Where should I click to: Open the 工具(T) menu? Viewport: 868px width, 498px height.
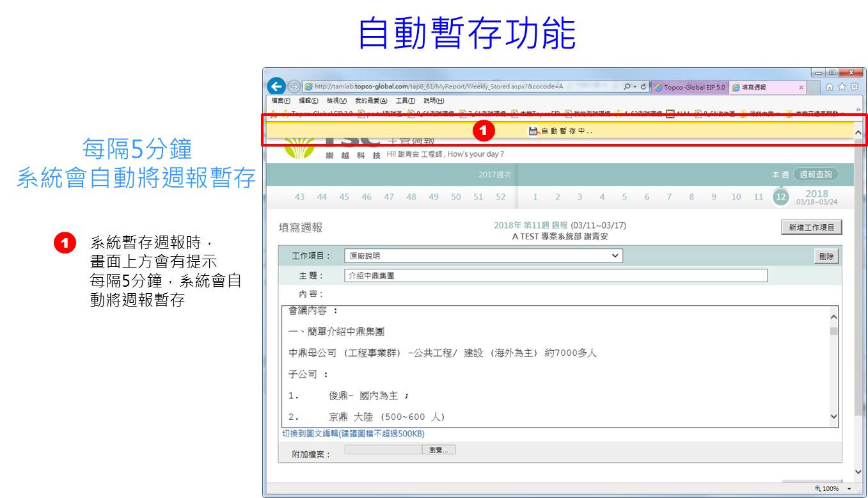(x=405, y=100)
